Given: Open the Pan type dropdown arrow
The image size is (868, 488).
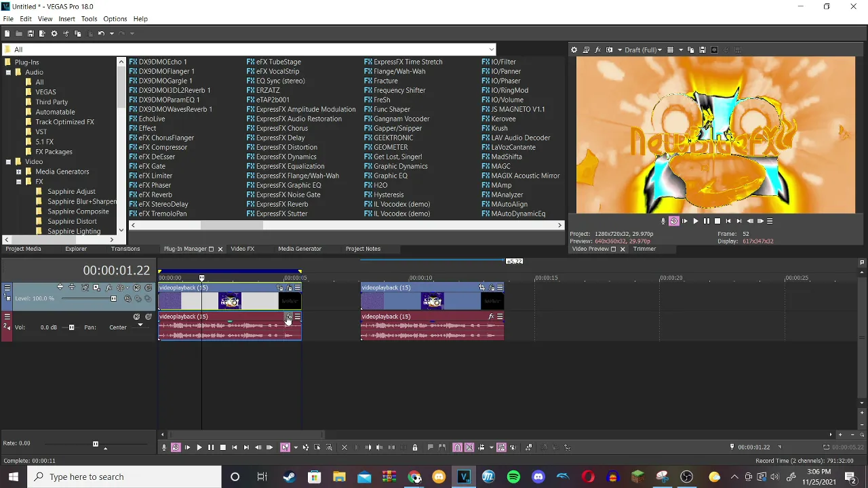Looking at the screenshot, I should (x=140, y=325).
